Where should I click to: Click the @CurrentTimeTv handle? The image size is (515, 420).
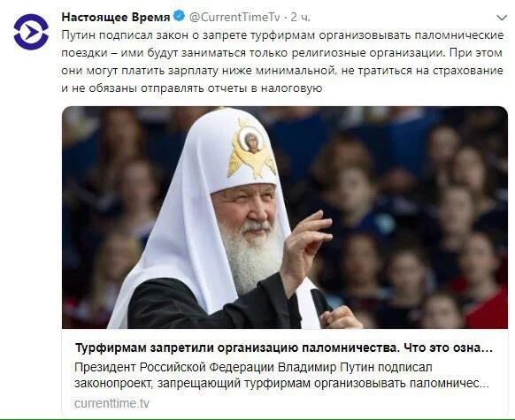pos(234,17)
